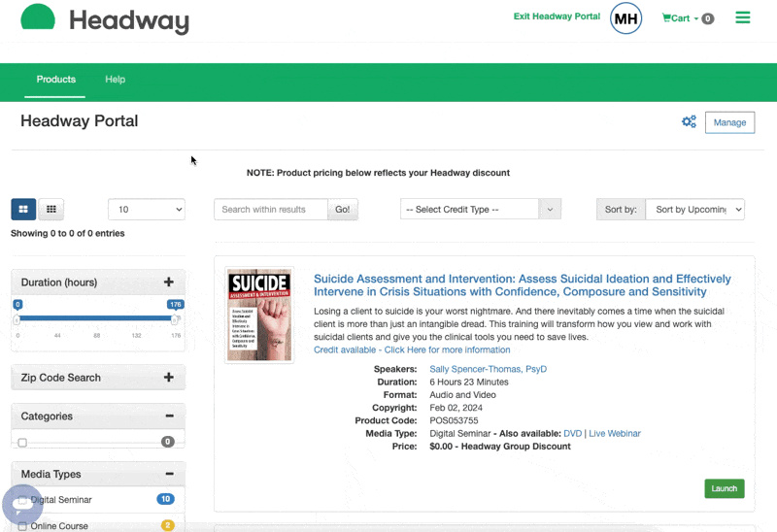Viewport: 777px width, 532px height.
Task: Click Exit Headway Portal link
Action: pos(557,17)
